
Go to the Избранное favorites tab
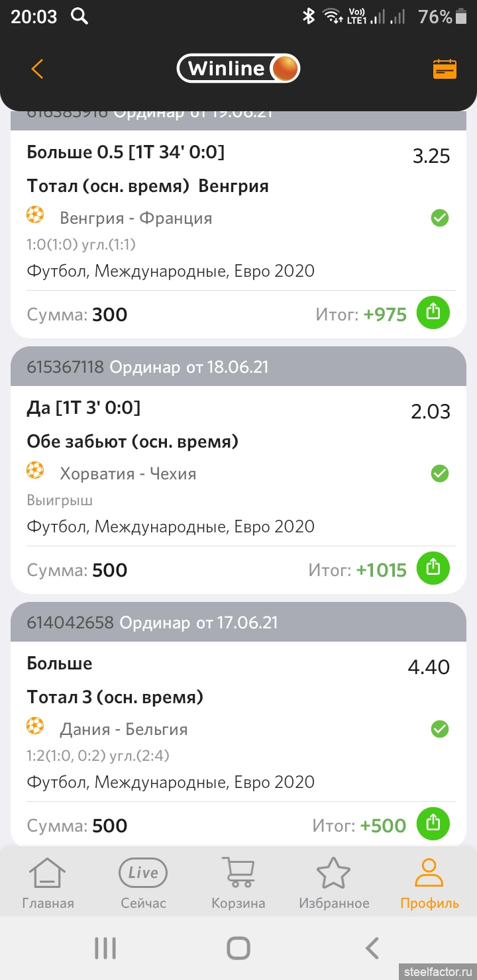(x=334, y=883)
